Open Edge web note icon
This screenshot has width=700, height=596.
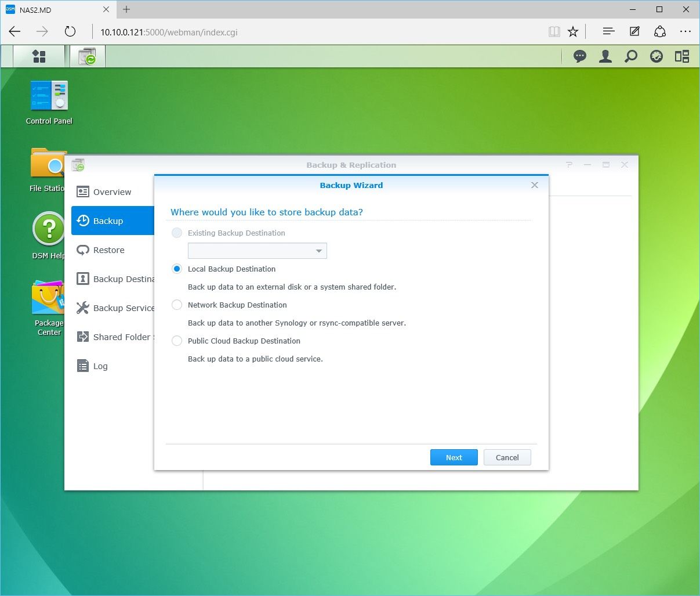(634, 32)
